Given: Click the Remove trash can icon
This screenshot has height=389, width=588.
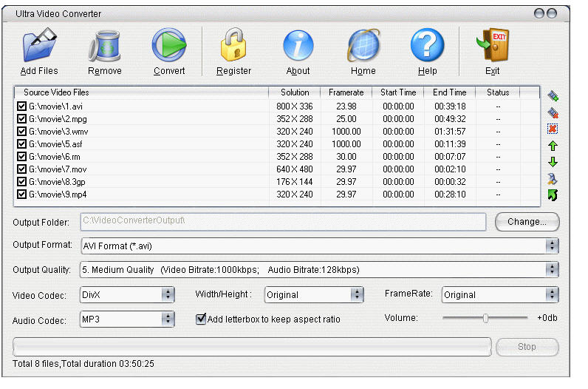Looking at the screenshot, I should (105, 46).
